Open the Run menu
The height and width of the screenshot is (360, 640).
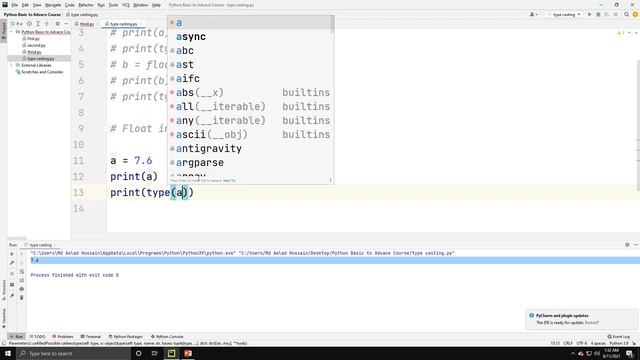101,5
